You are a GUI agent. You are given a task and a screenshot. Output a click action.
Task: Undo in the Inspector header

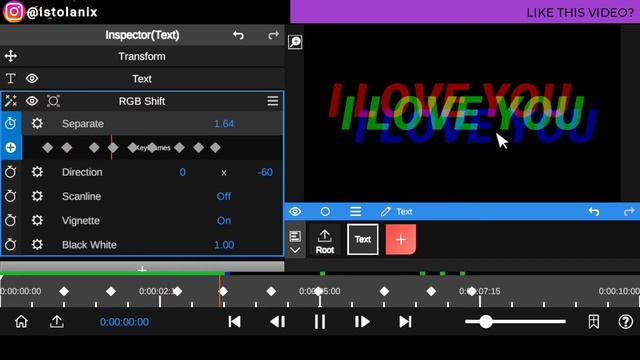click(238, 35)
